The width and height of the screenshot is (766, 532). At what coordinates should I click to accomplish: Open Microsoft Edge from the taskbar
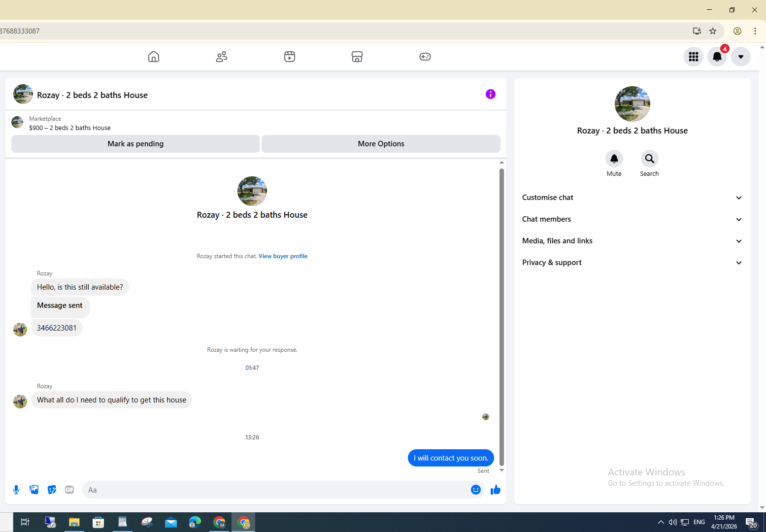click(195, 522)
